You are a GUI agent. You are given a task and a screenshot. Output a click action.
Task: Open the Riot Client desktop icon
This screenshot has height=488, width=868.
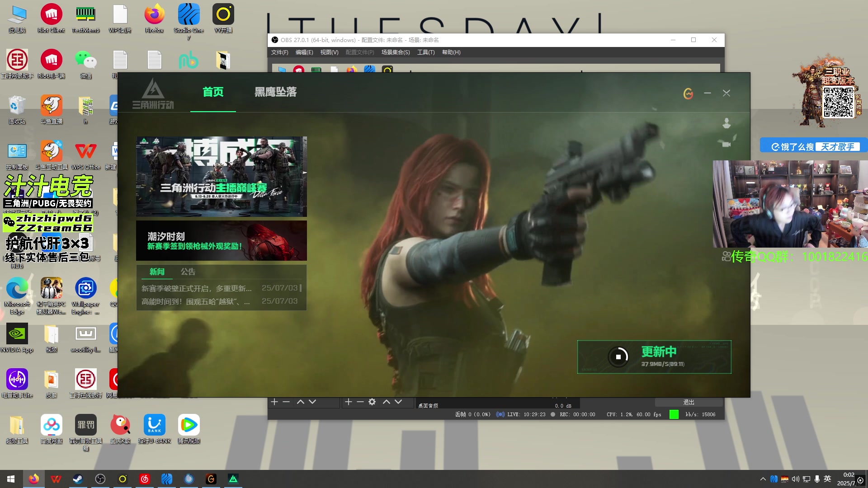pos(52,19)
